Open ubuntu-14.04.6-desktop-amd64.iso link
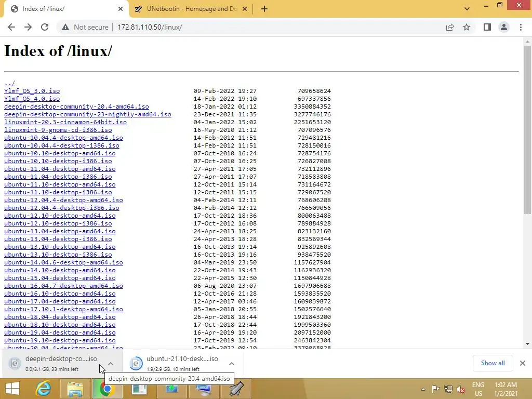 tap(63, 262)
